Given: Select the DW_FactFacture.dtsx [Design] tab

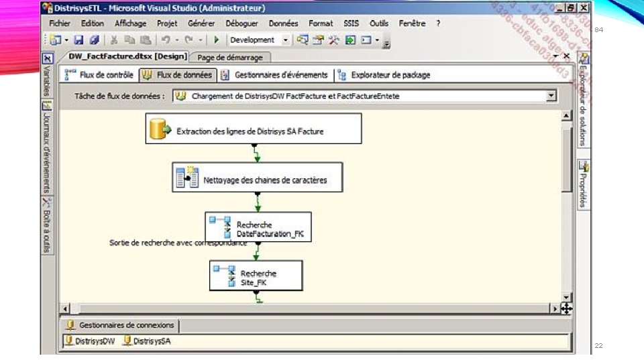Looking at the screenshot, I should pos(127,56).
